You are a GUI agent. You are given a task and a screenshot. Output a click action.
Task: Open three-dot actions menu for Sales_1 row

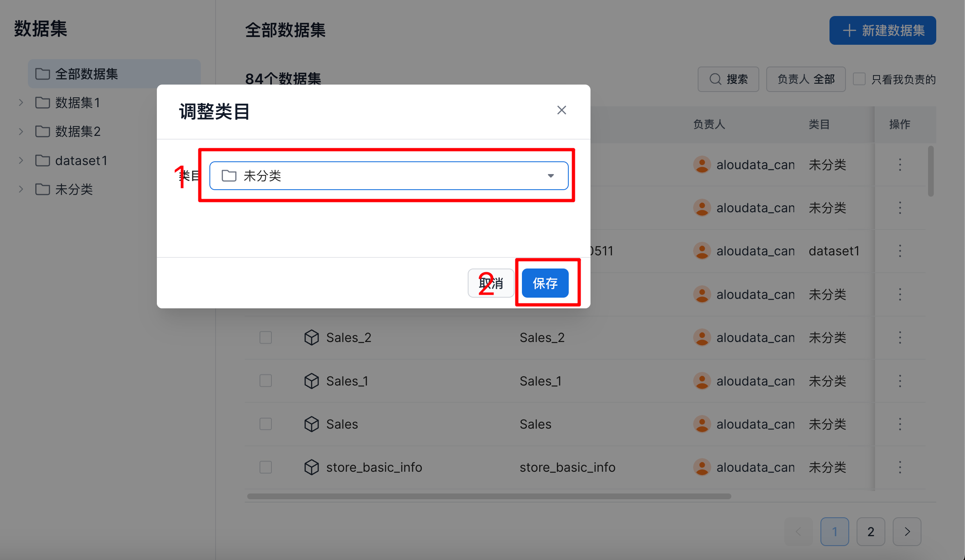pos(900,381)
